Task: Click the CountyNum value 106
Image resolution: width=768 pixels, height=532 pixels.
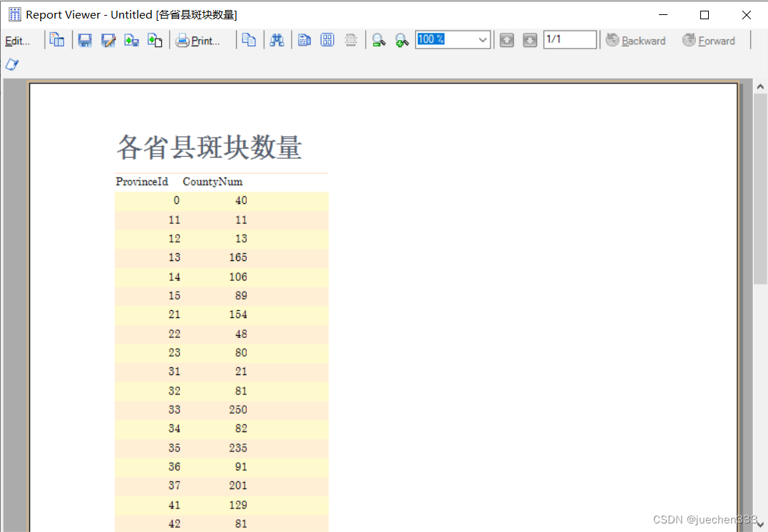Action: 238,277
